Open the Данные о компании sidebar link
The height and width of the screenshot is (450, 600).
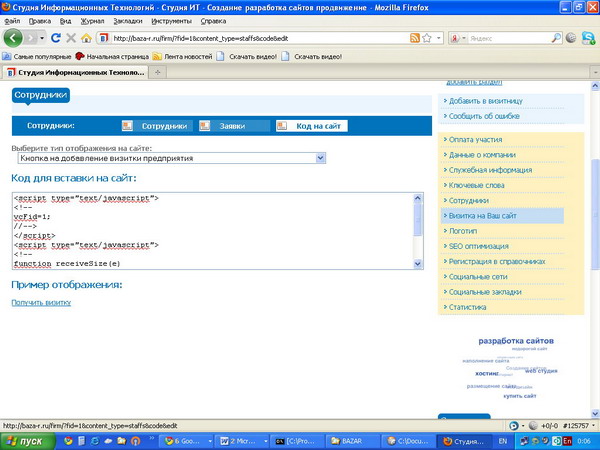click(482, 155)
